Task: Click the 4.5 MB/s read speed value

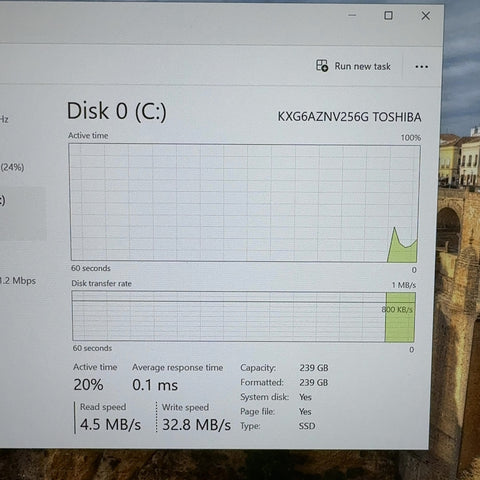Action: pyautogui.click(x=110, y=424)
